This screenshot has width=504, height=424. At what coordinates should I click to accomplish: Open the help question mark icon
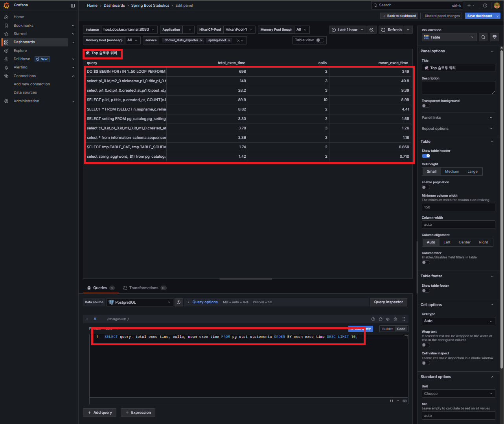click(x=485, y=6)
